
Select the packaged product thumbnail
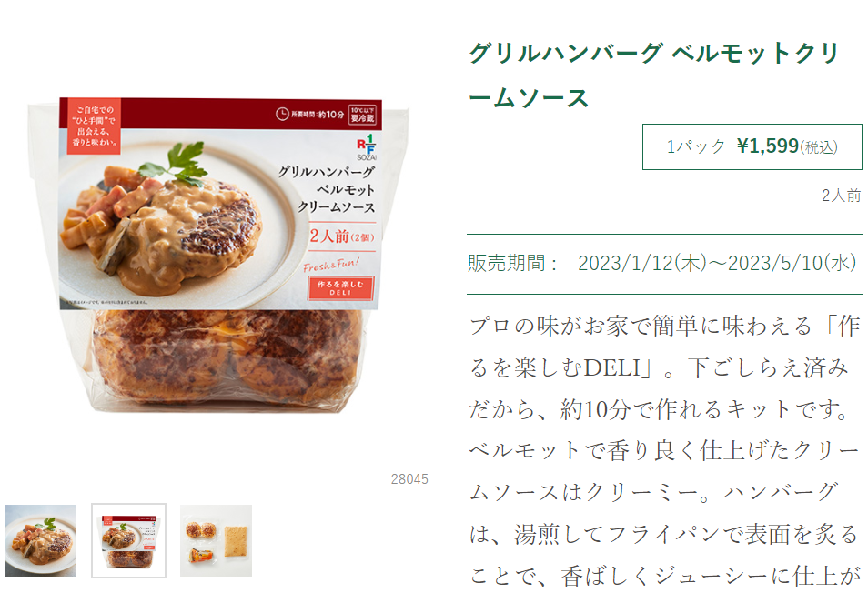[128, 540]
